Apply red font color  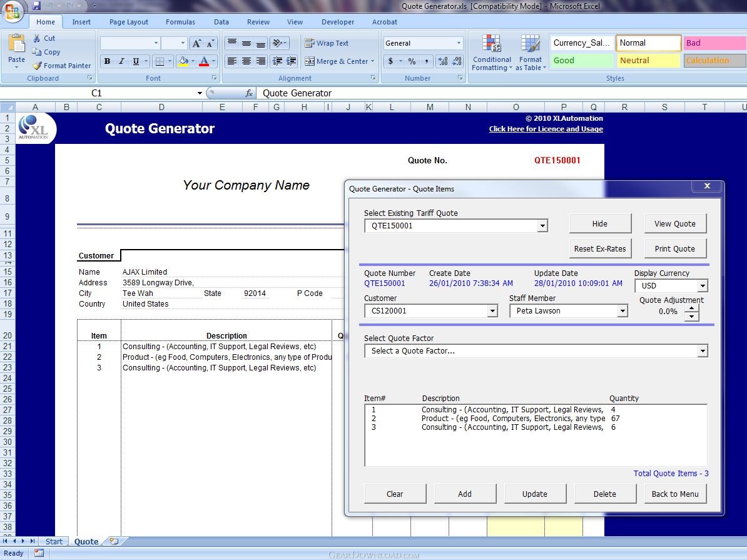(204, 61)
